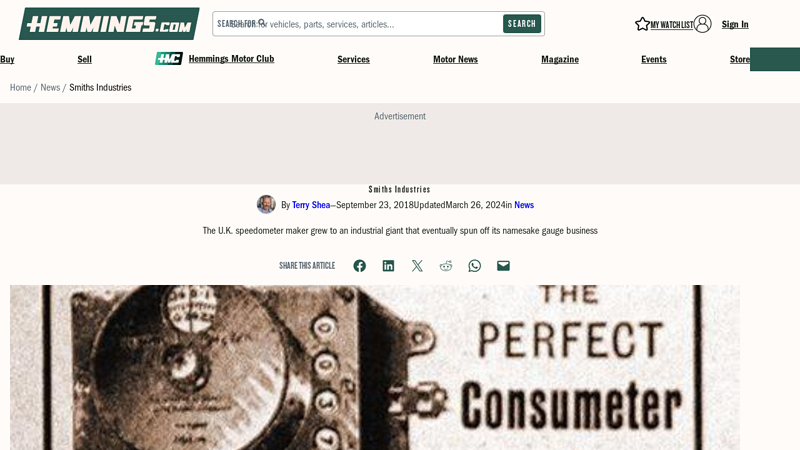The image size is (800, 450).
Task: Click the HMC Motor Club badge icon
Action: pyautogui.click(x=169, y=59)
